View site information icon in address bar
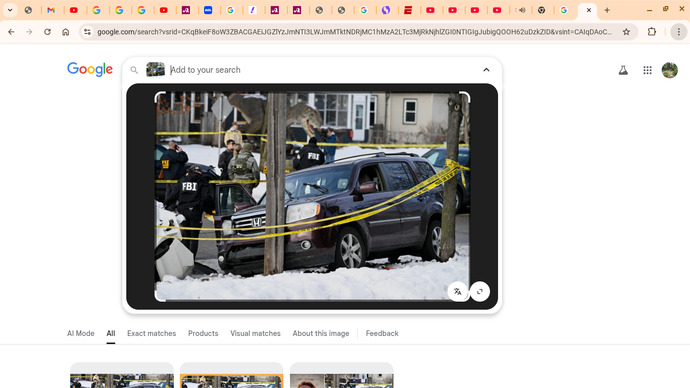 pos(87,32)
